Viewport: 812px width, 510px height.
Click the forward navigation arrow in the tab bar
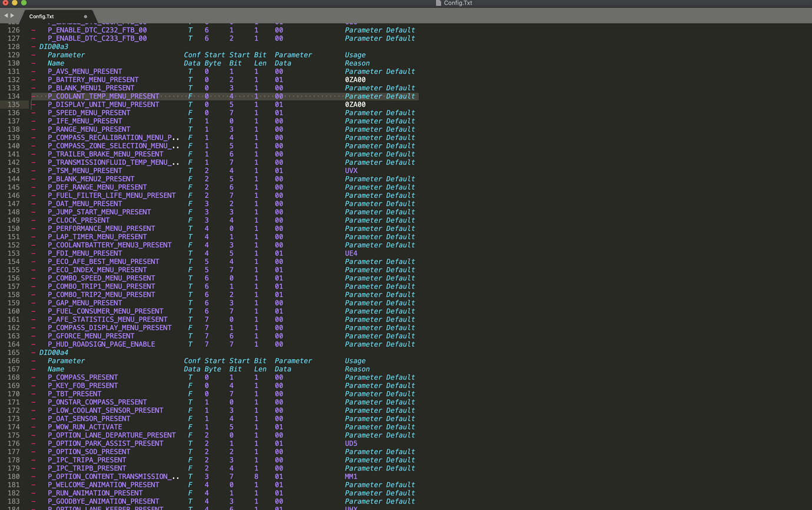point(12,16)
